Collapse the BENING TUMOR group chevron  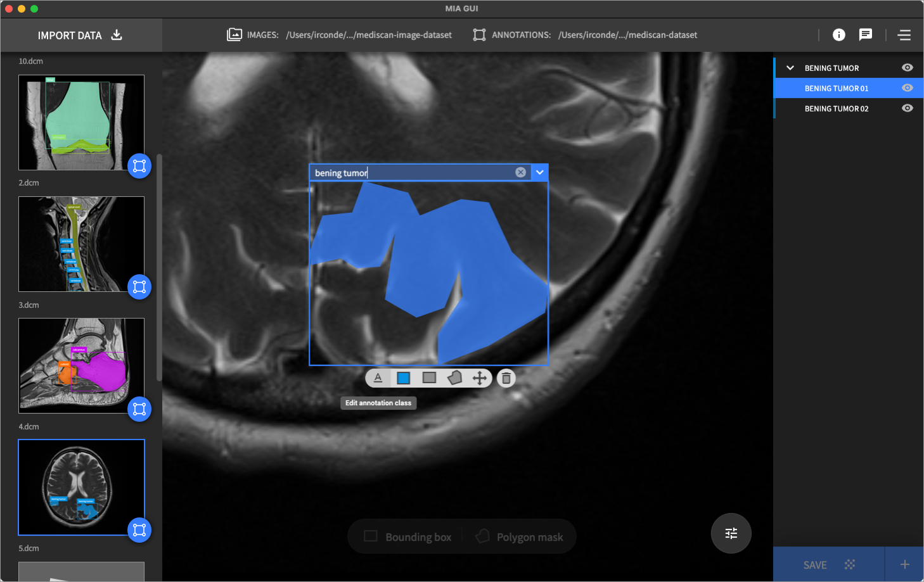790,68
